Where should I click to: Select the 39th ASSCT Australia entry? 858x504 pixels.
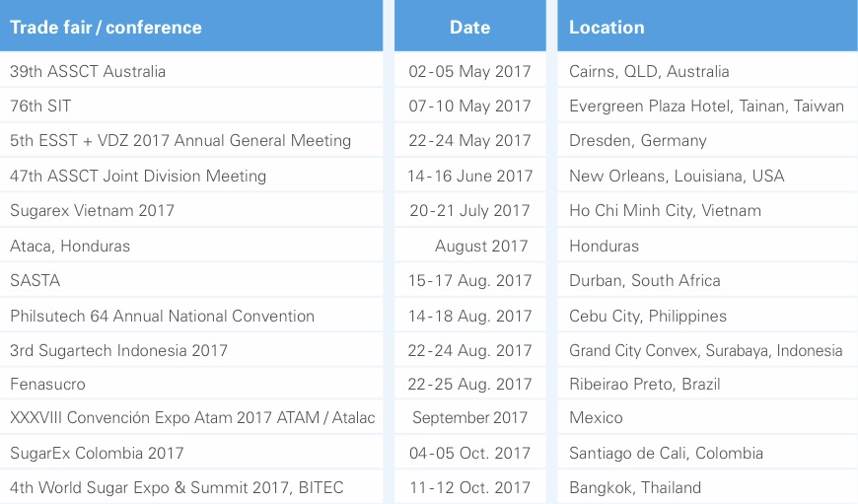tap(88, 71)
